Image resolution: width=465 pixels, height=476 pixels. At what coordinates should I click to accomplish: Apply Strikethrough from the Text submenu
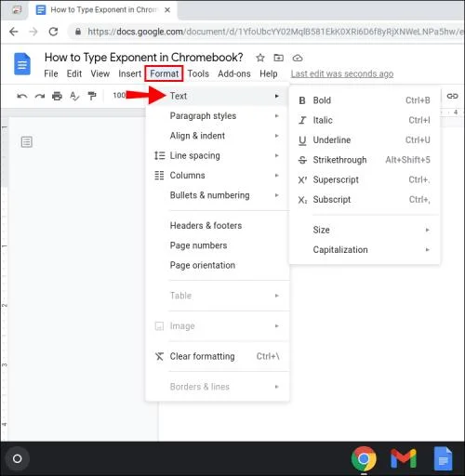[x=365, y=160]
